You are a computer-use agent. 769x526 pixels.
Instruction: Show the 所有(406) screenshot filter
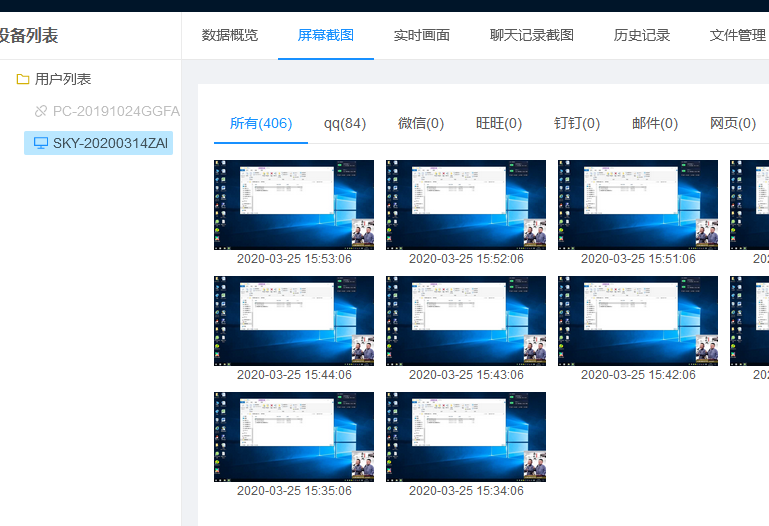click(x=260, y=124)
